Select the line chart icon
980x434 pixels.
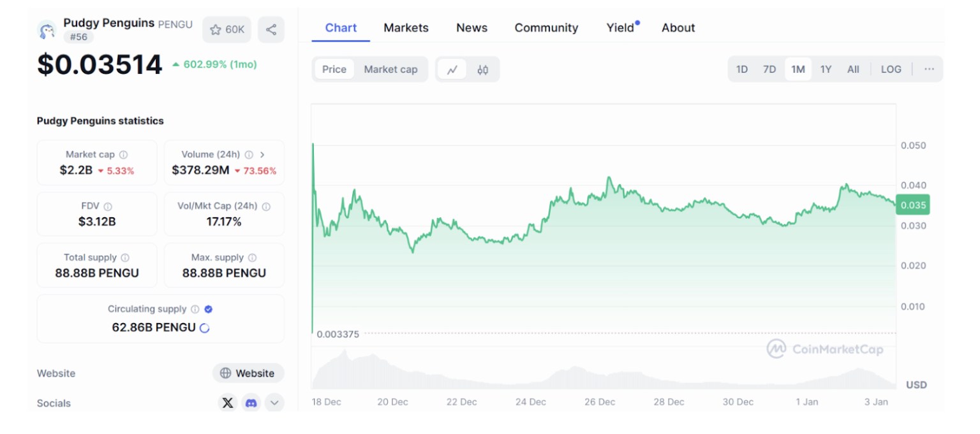pos(452,69)
